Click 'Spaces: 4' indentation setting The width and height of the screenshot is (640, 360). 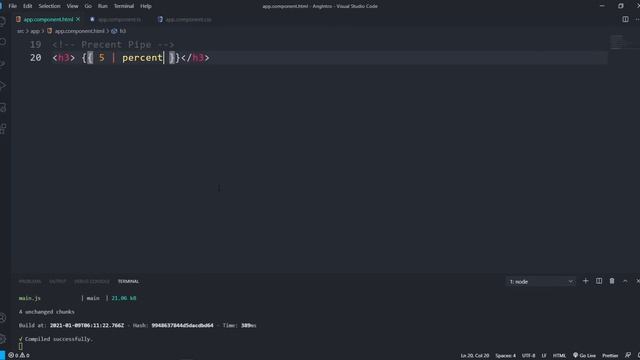pos(505,356)
